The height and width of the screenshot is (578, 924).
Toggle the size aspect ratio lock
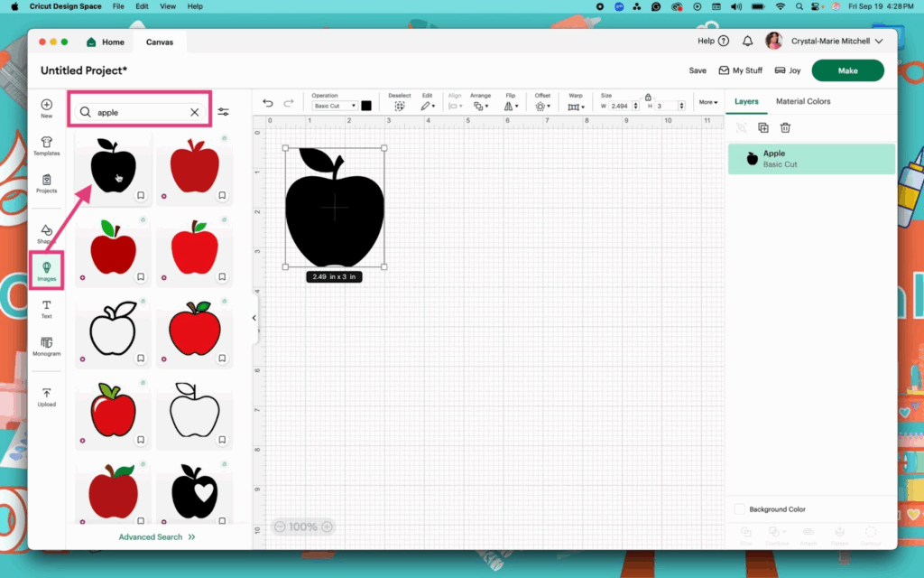[x=648, y=97]
